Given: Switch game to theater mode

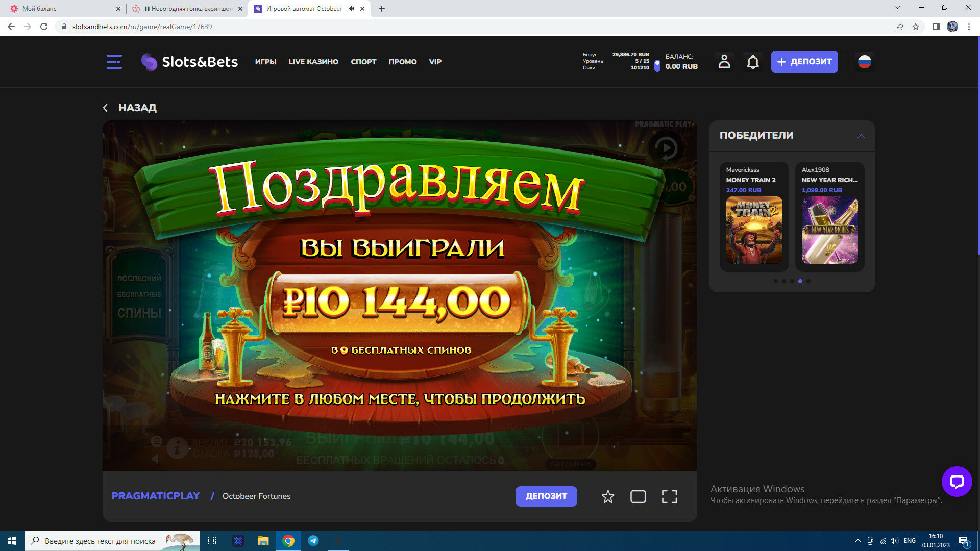Looking at the screenshot, I should point(638,496).
